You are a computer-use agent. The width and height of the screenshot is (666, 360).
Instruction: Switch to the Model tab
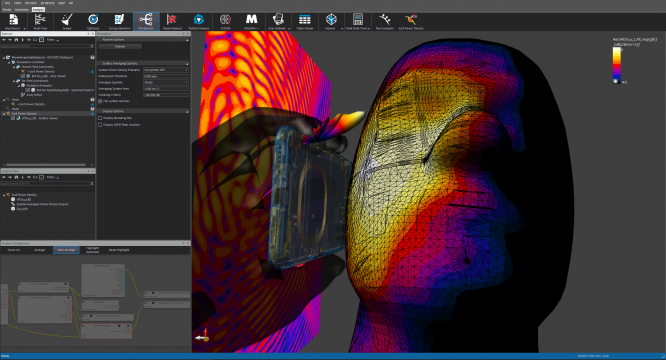[x=7, y=9]
